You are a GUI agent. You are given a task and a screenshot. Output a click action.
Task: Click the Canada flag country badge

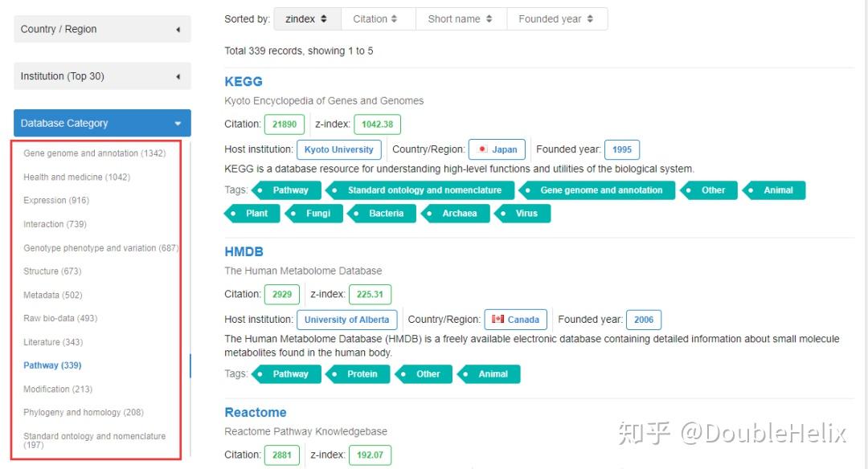[x=516, y=320]
